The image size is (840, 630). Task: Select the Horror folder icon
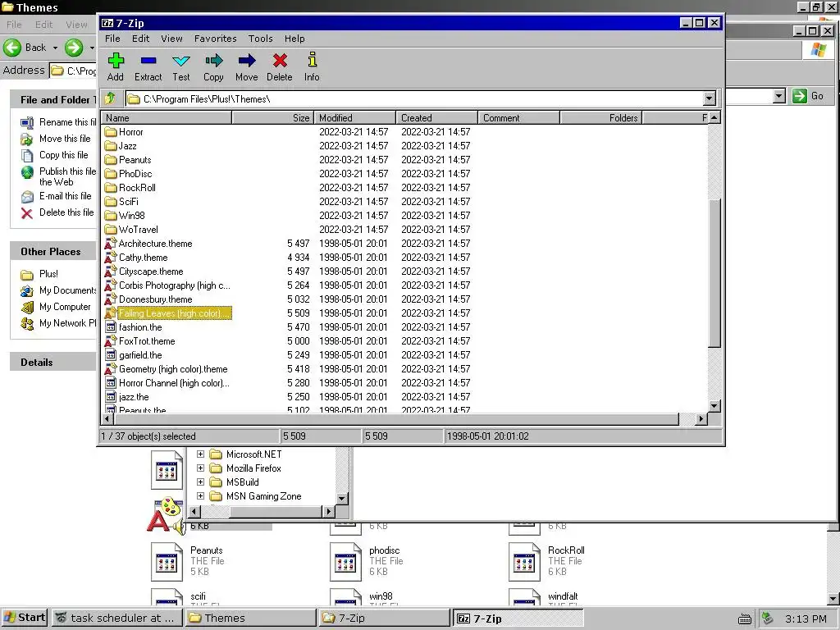click(x=111, y=132)
